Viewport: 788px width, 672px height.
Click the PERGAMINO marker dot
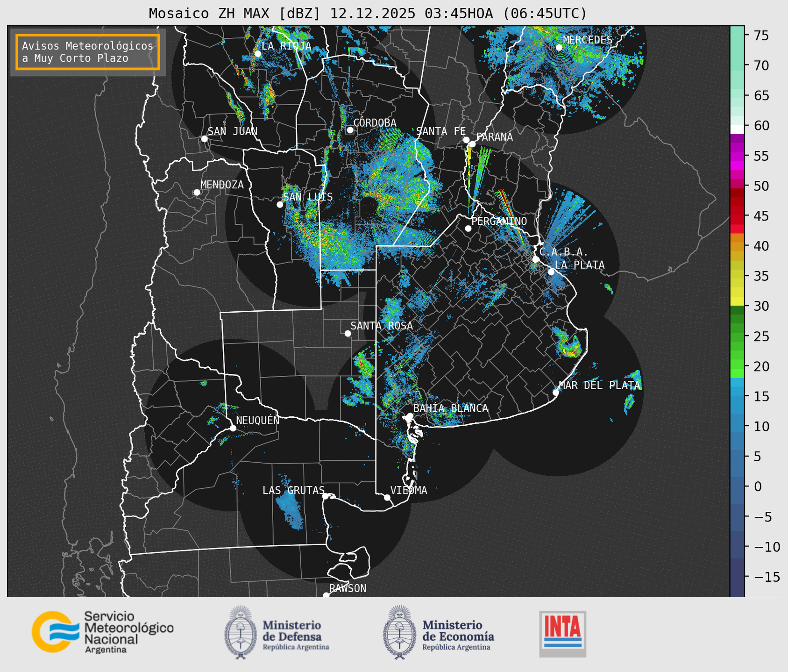tap(468, 229)
